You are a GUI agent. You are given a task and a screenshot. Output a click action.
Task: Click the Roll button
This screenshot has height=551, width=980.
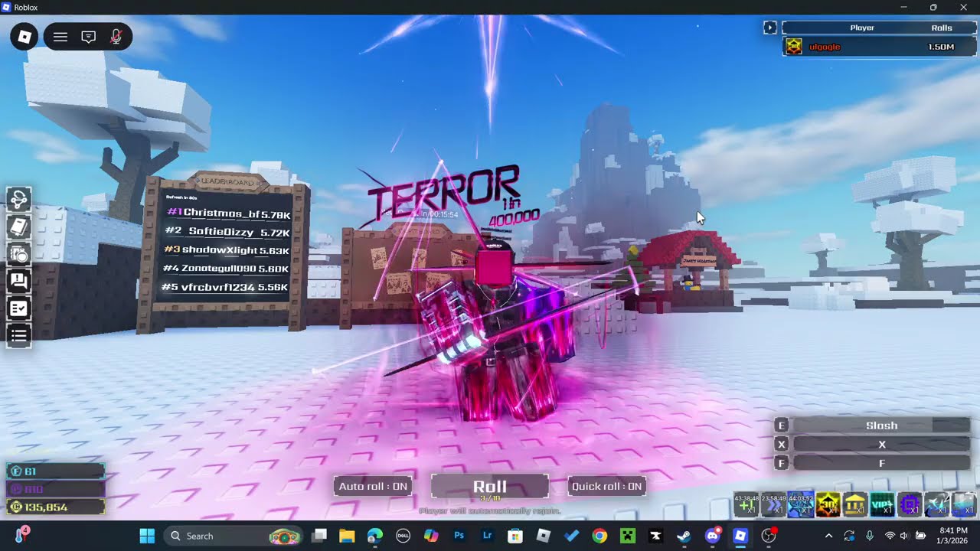pos(490,487)
